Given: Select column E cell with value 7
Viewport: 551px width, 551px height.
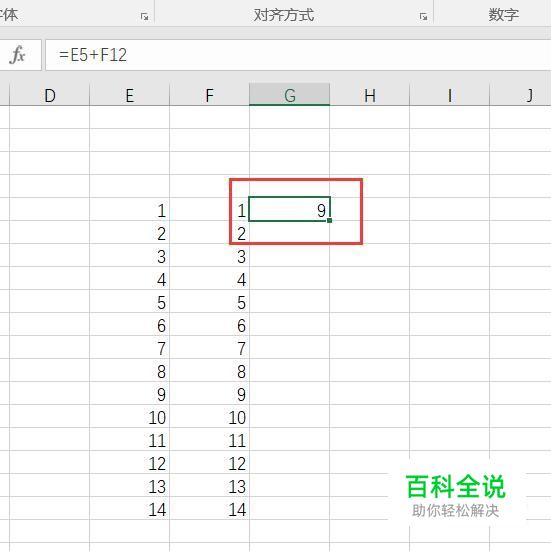Looking at the screenshot, I should 130,347.
